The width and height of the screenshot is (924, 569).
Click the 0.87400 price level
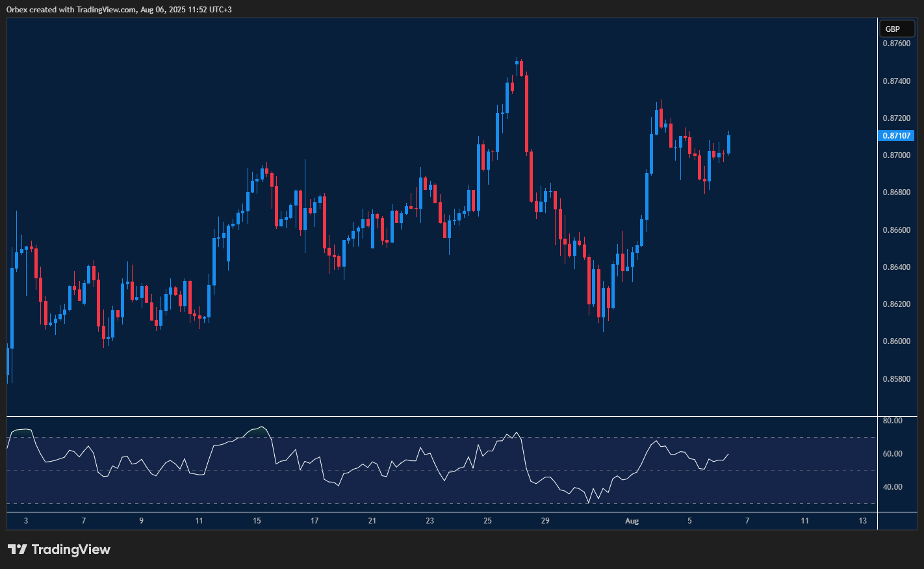point(898,81)
